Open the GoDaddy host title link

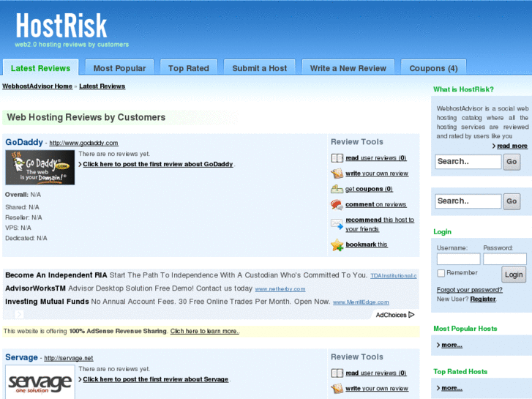coord(24,142)
